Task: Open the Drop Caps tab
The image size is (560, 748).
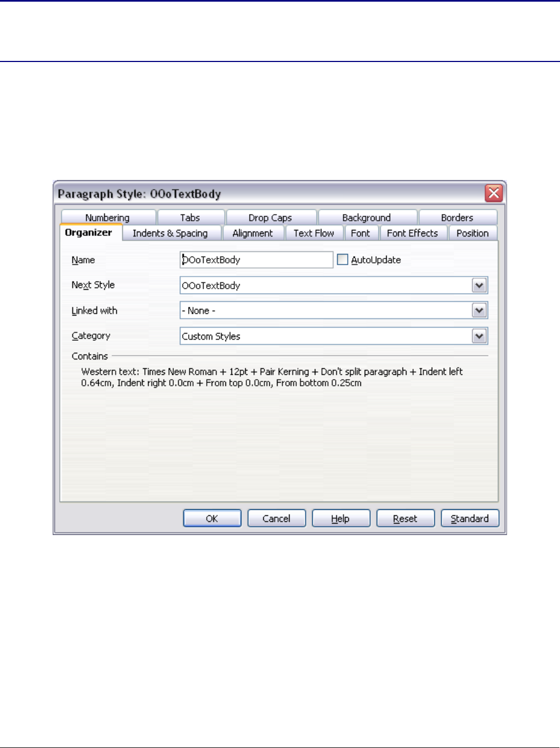Action: 270,217
